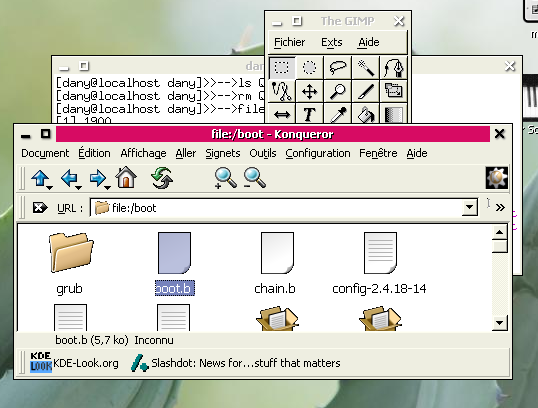Click the scroll down arrow in file view

pyautogui.click(x=500, y=323)
